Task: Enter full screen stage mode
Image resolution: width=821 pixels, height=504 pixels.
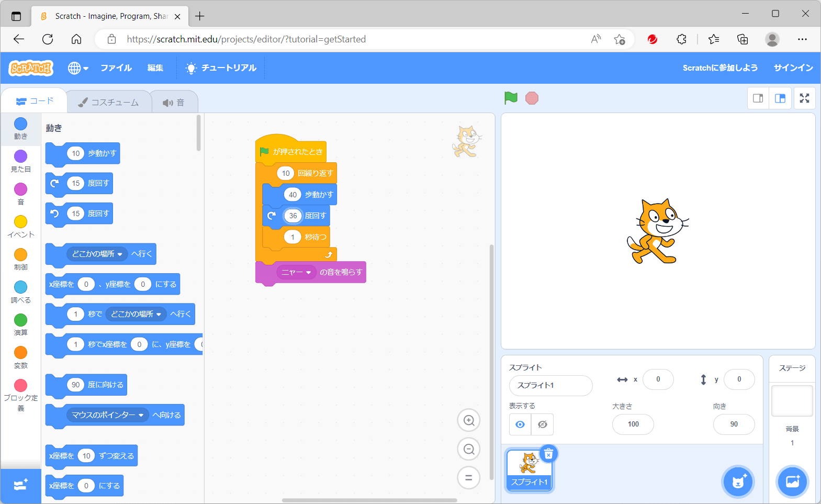Action: 804,98
